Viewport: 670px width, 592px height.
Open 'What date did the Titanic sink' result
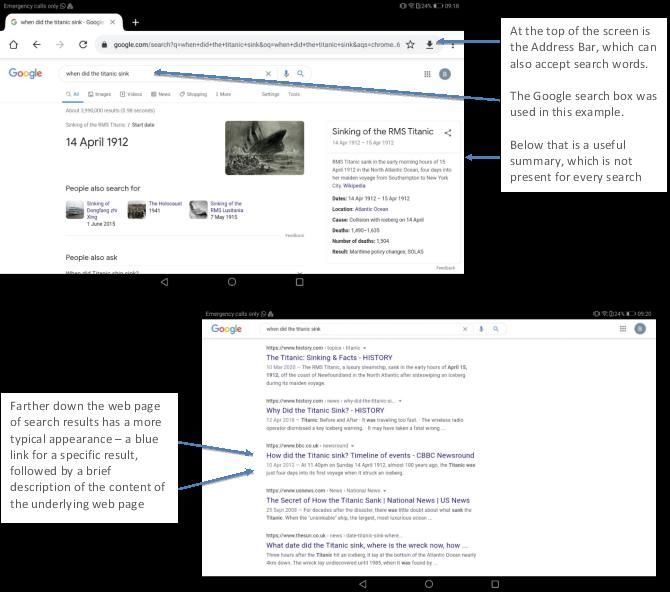367,545
